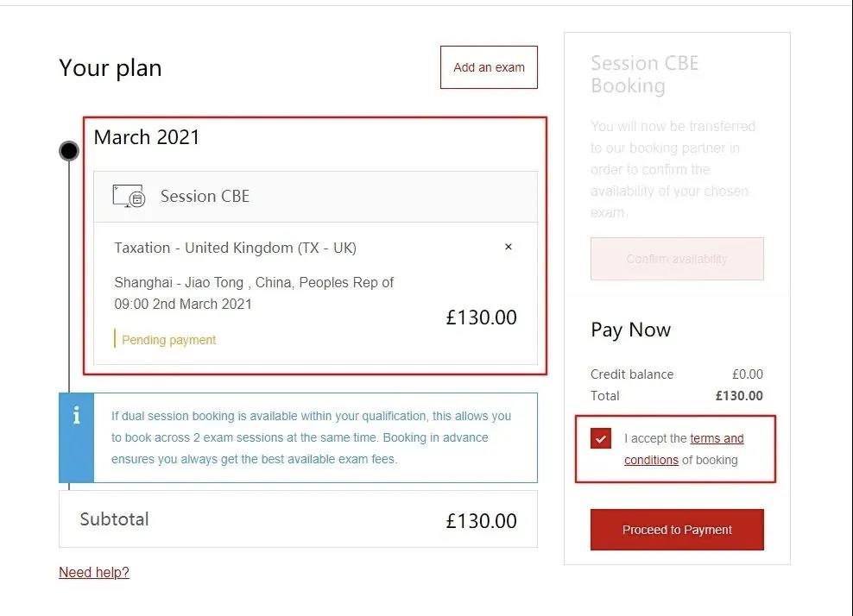Open the terms and conditions link
This screenshot has height=616, width=853.
(x=716, y=438)
